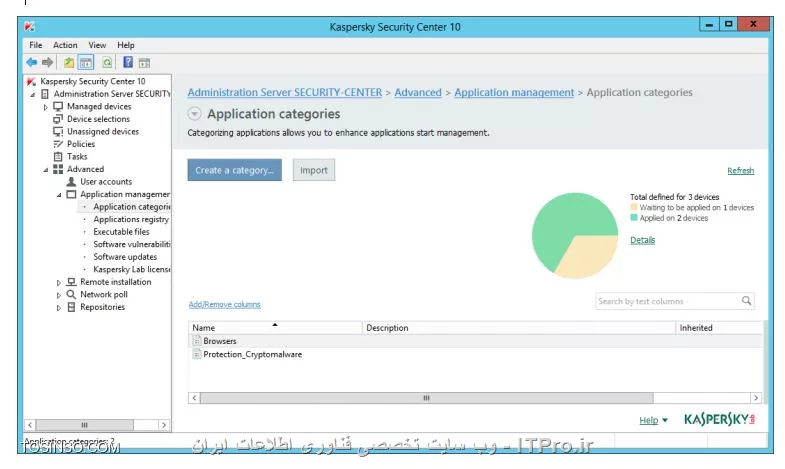Click Create a category button
The height and width of the screenshot is (469, 785).
point(234,170)
